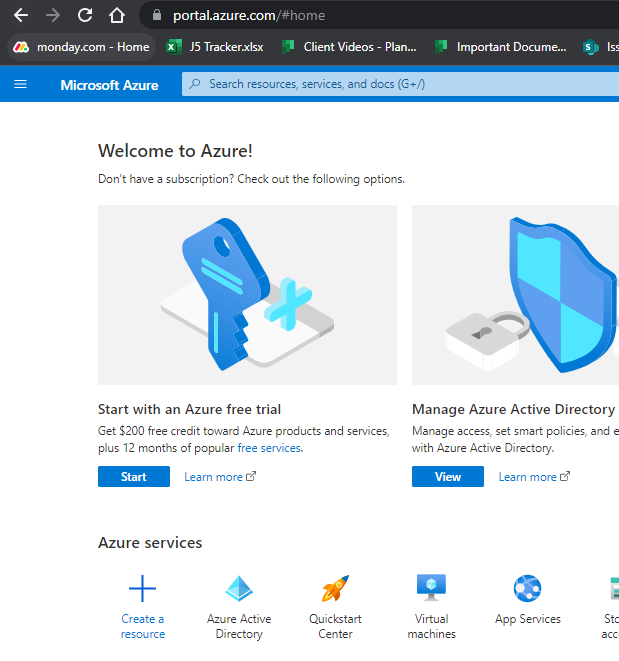Click the Search resources, services, and docs field
Viewport: 619px width, 661px height.
[401, 84]
